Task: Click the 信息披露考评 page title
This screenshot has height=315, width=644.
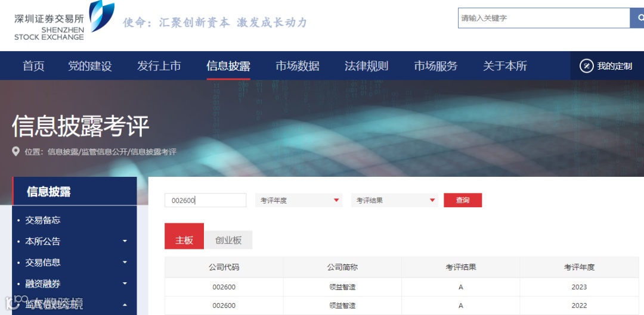Action: click(80, 126)
